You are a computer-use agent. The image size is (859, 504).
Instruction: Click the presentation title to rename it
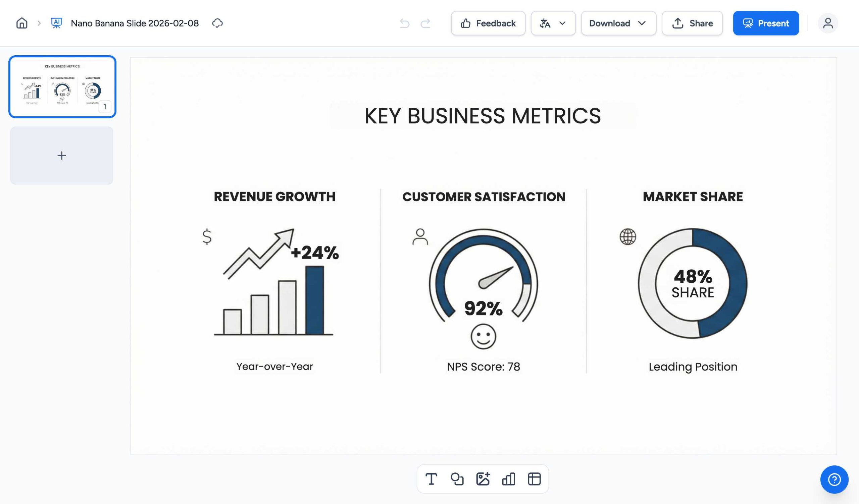134,23
